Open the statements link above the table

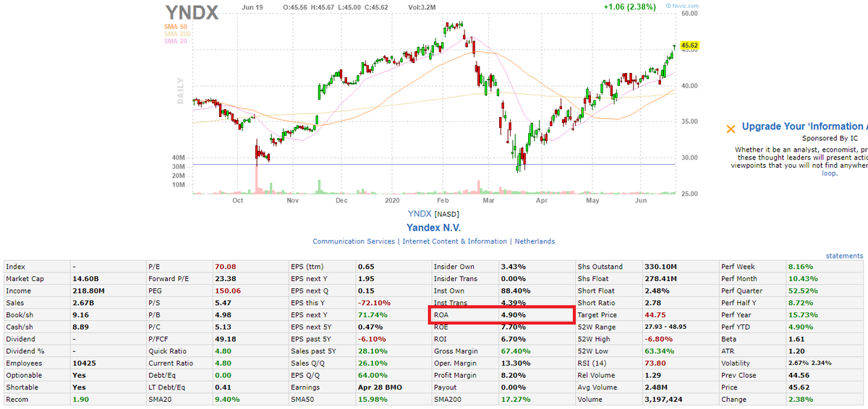click(844, 256)
